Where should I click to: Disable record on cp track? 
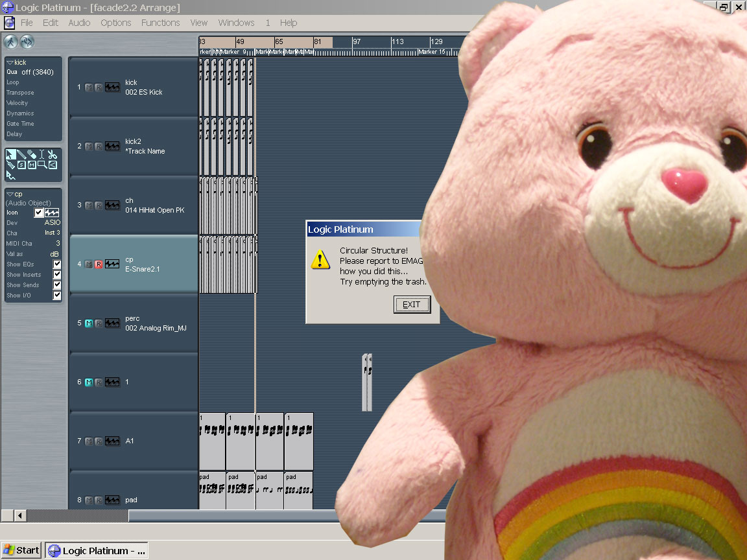coord(99,264)
